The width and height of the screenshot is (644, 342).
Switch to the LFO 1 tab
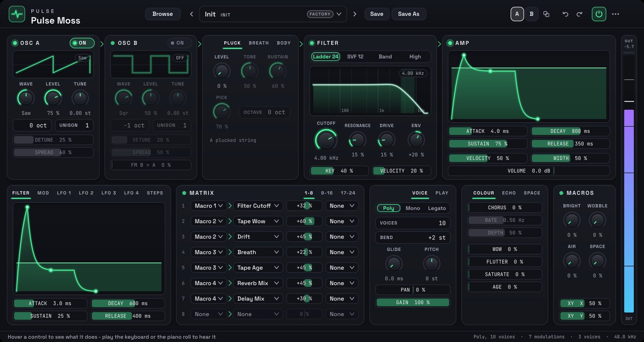coord(64,193)
